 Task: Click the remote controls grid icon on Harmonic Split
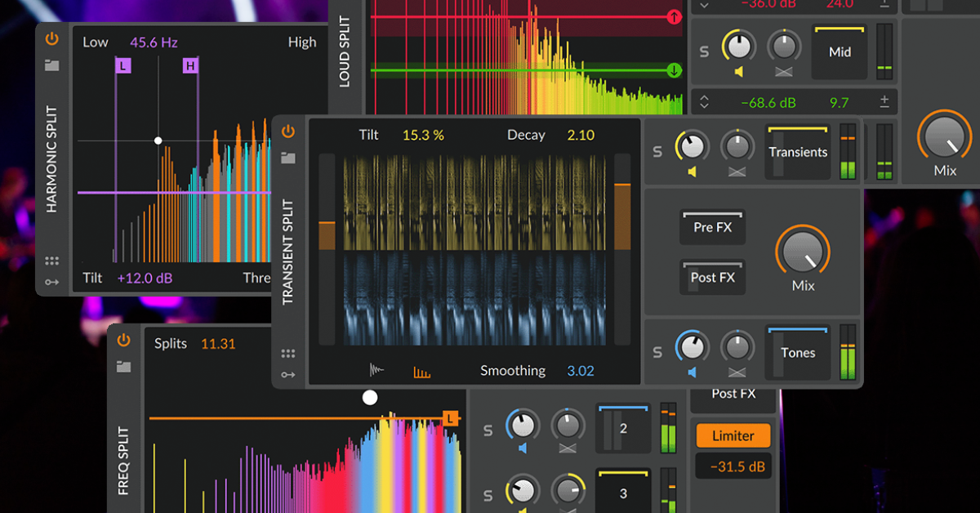click(52, 261)
